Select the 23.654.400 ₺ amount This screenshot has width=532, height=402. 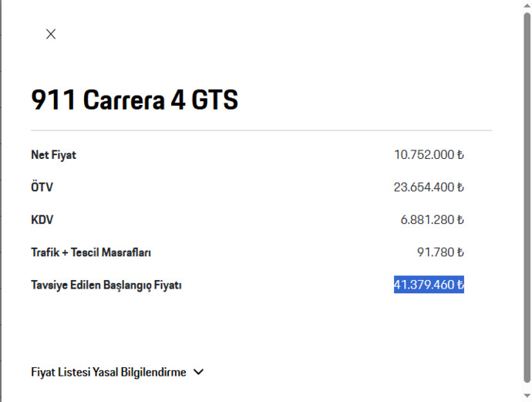(x=429, y=187)
